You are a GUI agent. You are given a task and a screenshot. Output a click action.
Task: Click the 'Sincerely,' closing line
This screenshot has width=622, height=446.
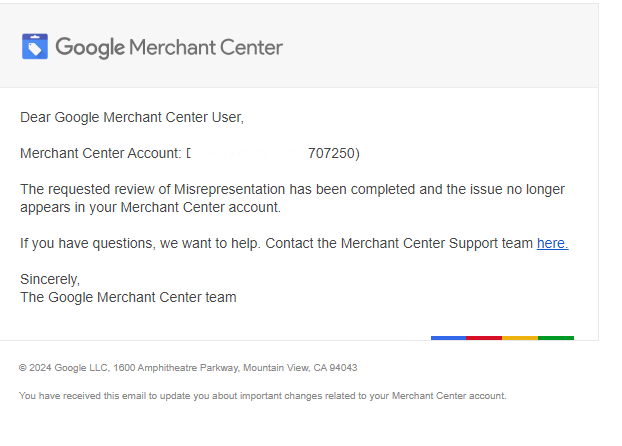(50, 279)
